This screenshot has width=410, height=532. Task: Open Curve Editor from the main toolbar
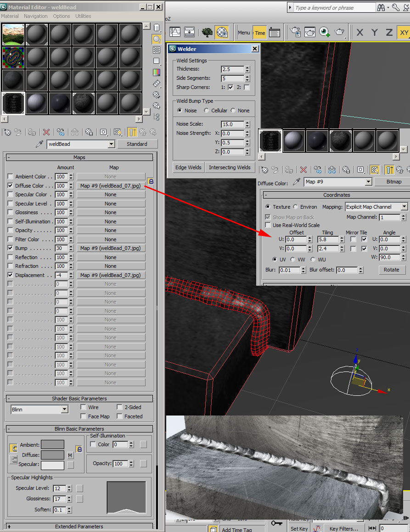[175, 32]
